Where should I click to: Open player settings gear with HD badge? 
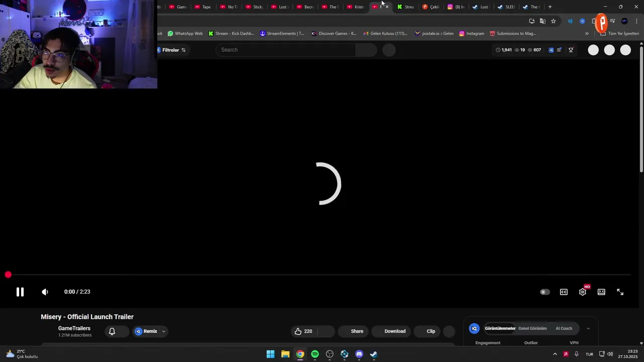(x=583, y=292)
